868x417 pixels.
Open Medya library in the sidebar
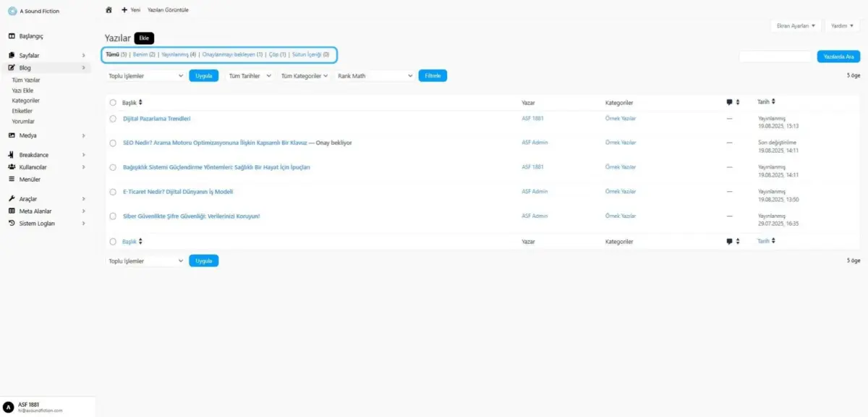pyautogui.click(x=27, y=135)
